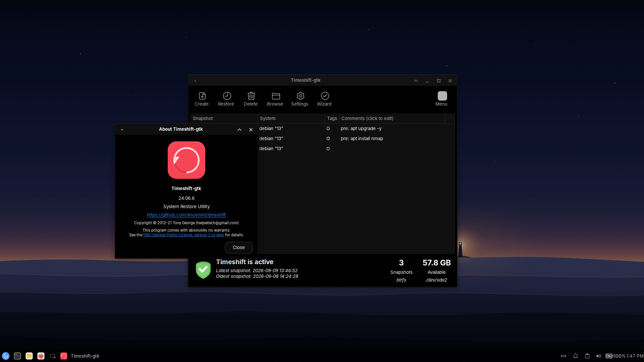Switch to Timeshift-gtk taskbar entry
Image resolution: width=644 pixels, height=362 pixels.
tap(80, 356)
